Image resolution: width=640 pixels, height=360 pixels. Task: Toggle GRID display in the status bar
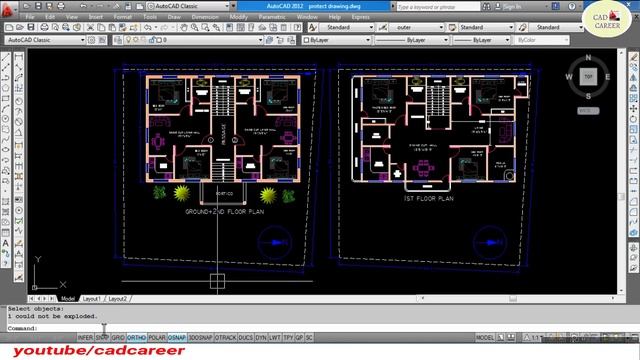click(x=118, y=338)
